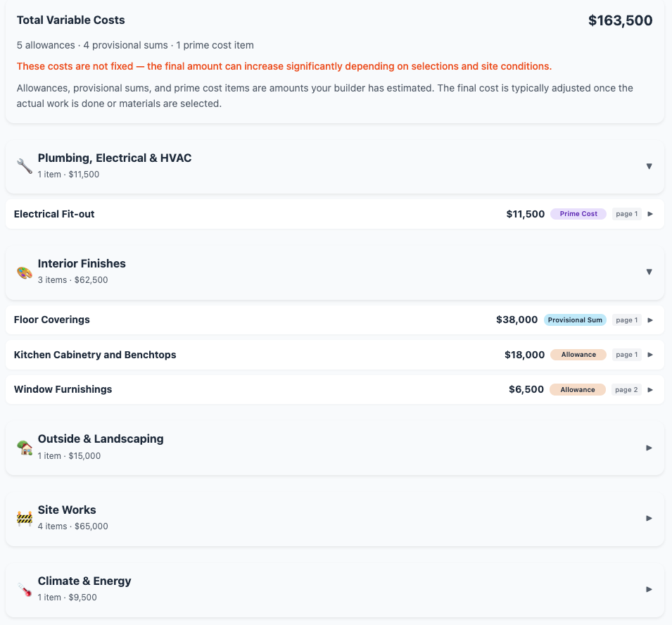Click the wrench icon for Plumbing, Electrical & HVAC
The width and height of the screenshot is (672, 625).
23,166
